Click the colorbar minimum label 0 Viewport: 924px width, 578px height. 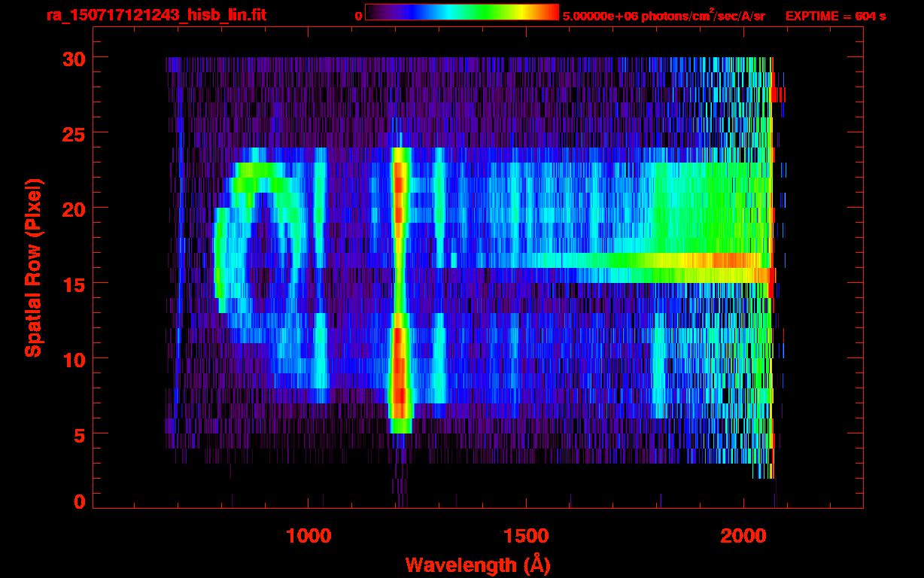coord(358,16)
